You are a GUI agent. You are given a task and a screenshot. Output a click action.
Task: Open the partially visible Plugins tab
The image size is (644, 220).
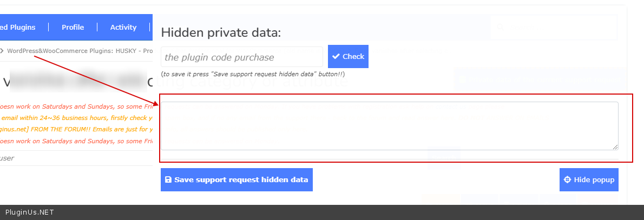click(x=18, y=27)
